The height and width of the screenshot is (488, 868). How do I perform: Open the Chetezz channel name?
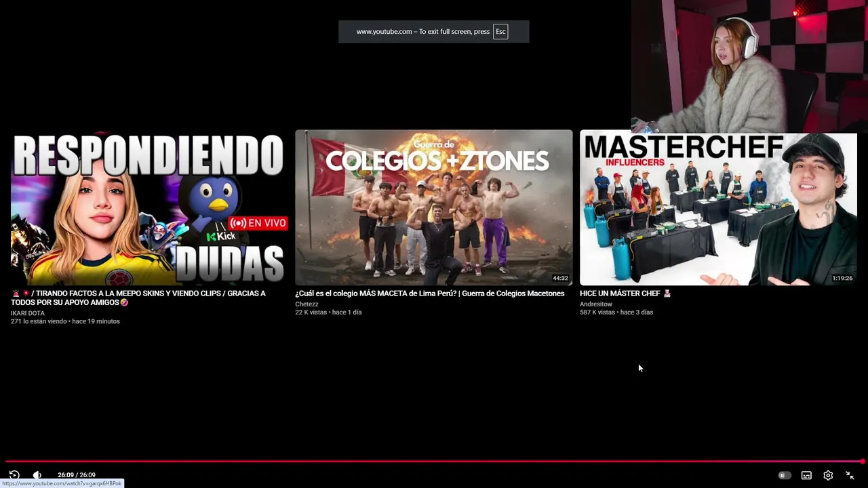[307, 304]
